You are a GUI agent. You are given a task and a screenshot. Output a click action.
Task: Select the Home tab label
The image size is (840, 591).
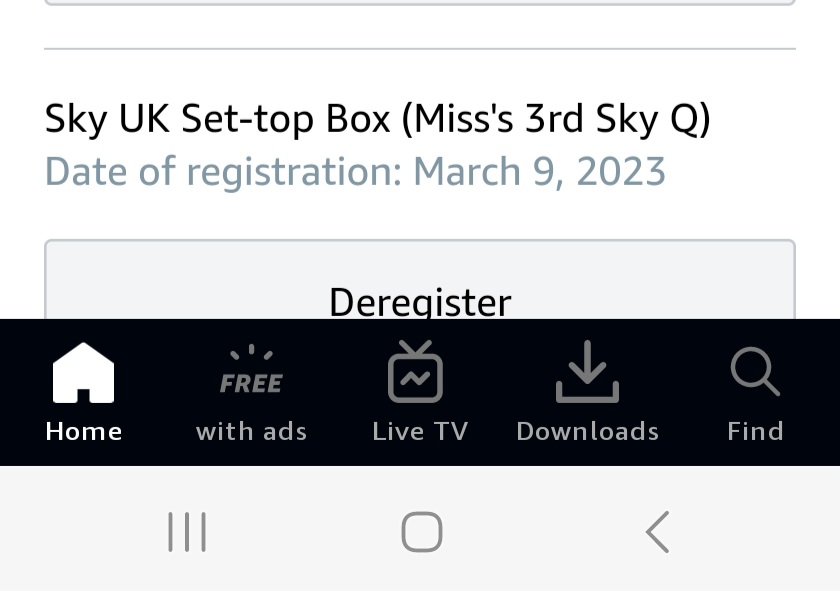point(84,431)
